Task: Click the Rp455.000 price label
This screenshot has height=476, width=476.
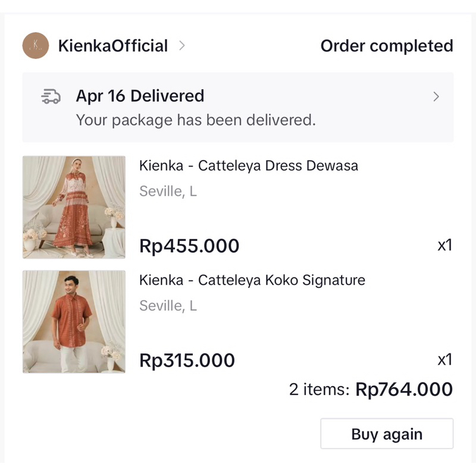Action: pos(189,245)
